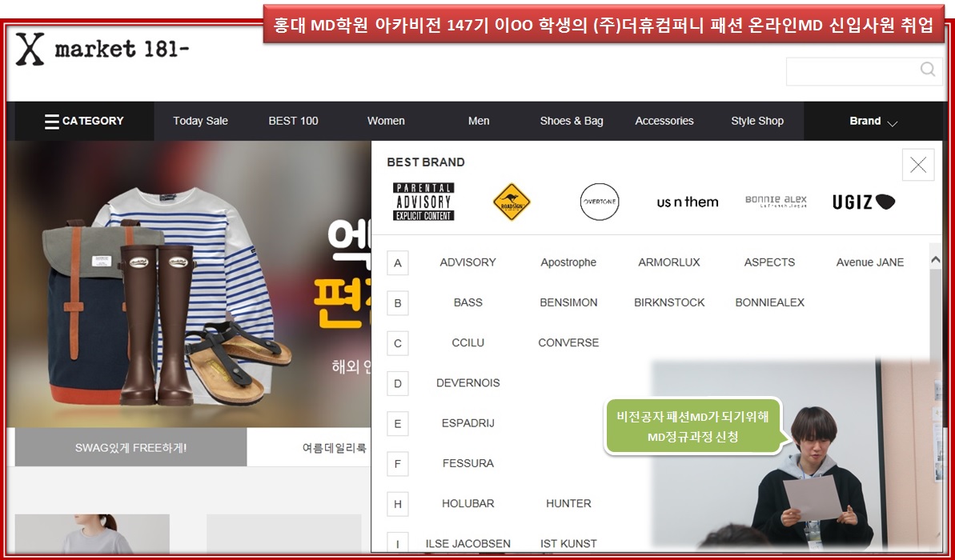Open the Today Sale menu
This screenshot has width=955, height=560.
coord(200,121)
